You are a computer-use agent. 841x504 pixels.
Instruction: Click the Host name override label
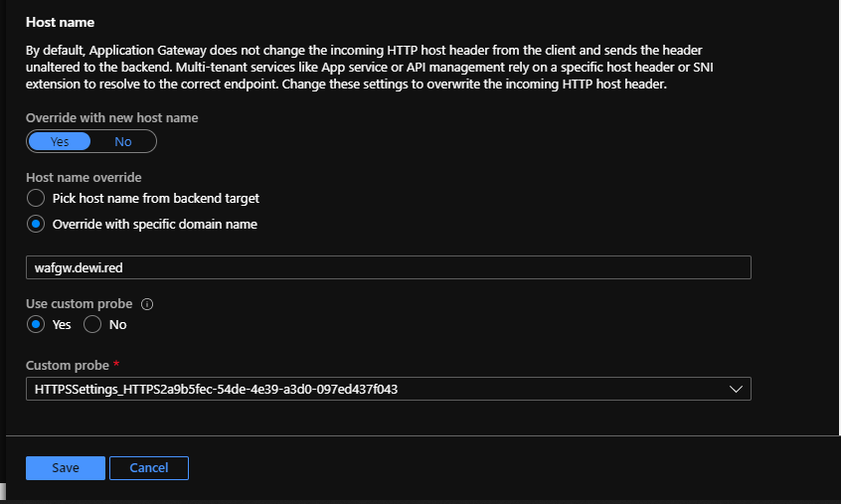pos(84,177)
